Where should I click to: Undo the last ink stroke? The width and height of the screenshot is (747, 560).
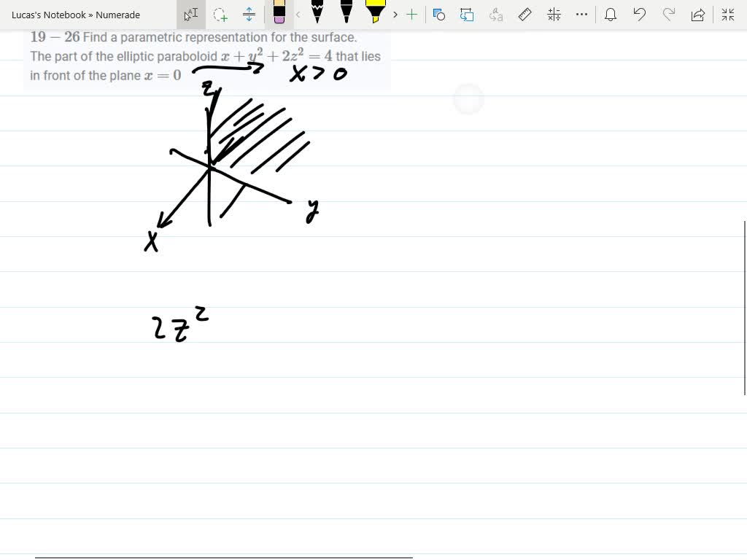point(640,14)
